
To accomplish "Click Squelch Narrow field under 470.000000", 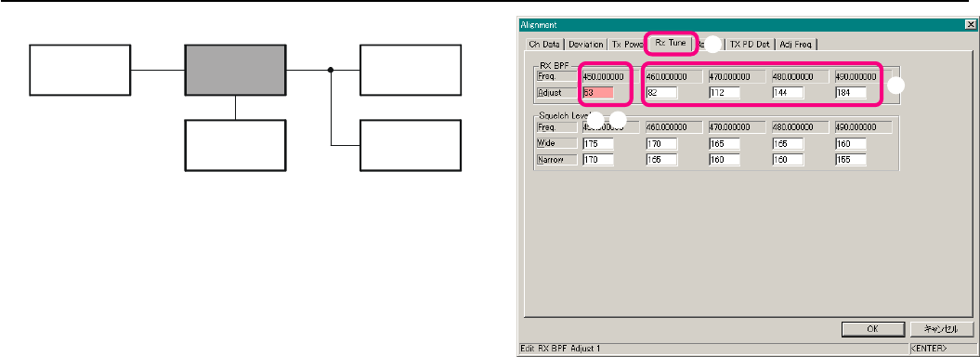I will 724,159.
